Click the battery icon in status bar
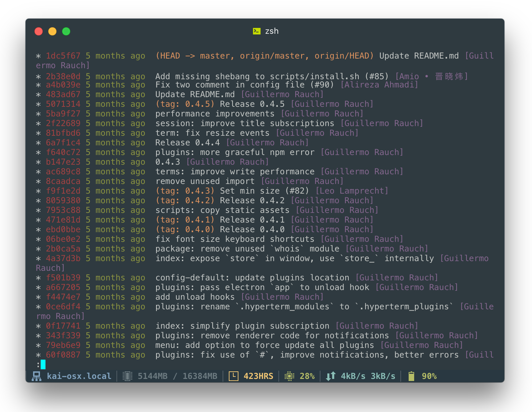Screen dimensions: 532x412 [411, 376]
